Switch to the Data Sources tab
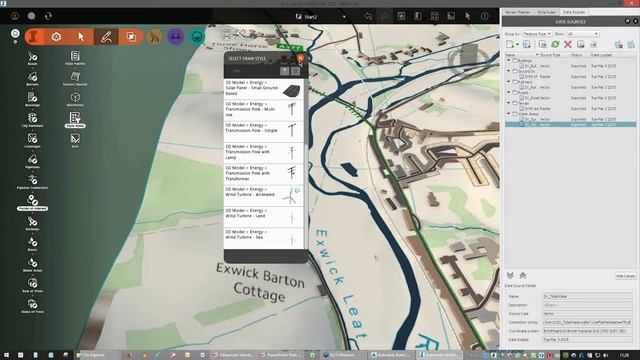The height and width of the screenshot is (360, 640). point(573,12)
